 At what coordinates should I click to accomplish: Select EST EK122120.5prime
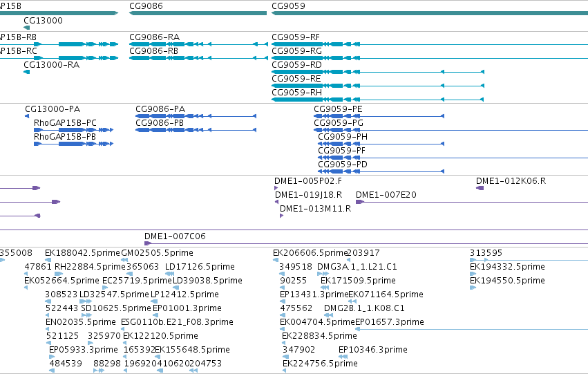[x=160, y=336]
